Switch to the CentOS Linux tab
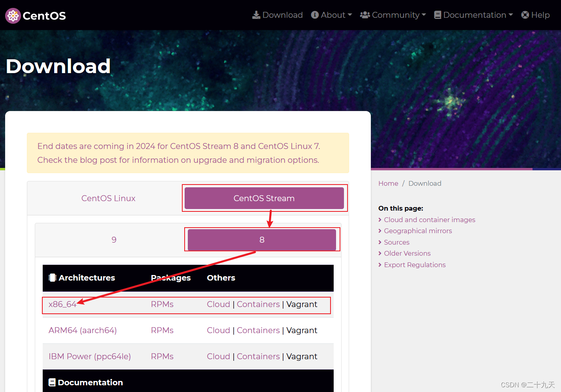Image resolution: width=561 pixels, height=392 pixels. click(108, 198)
